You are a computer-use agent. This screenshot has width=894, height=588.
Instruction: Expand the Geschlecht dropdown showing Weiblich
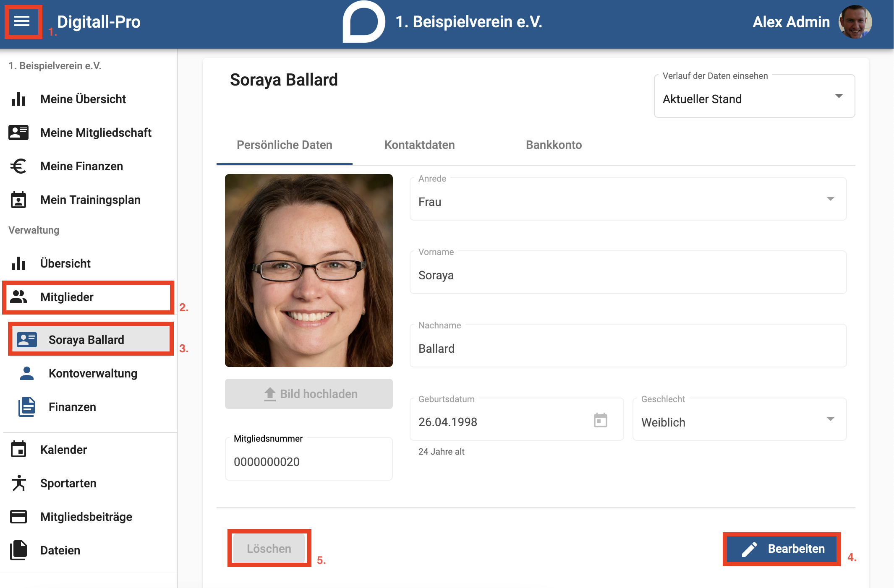740,419
